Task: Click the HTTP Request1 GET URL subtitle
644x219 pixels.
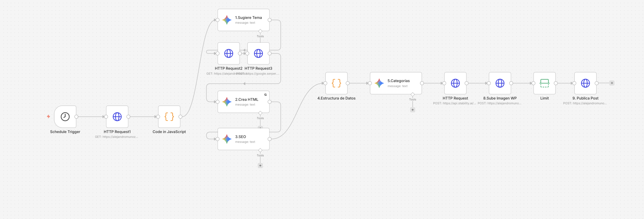Action: pyautogui.click(x=116, y=137)
